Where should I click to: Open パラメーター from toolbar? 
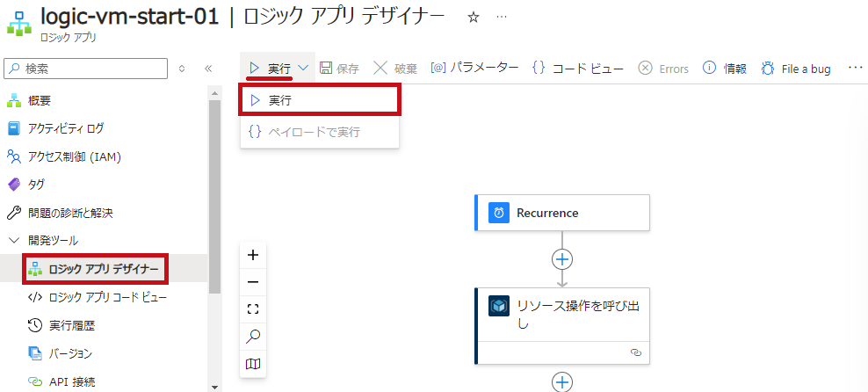[x=474, y=68]
